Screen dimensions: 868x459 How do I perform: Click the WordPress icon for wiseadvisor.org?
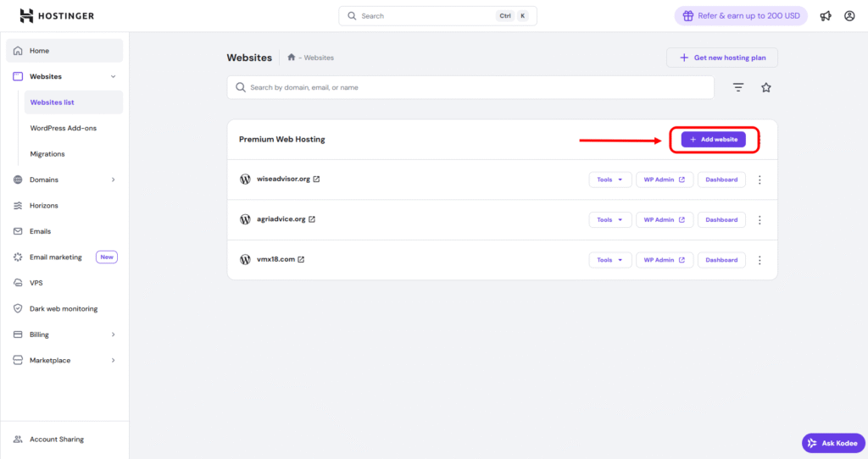coord(245,180)
